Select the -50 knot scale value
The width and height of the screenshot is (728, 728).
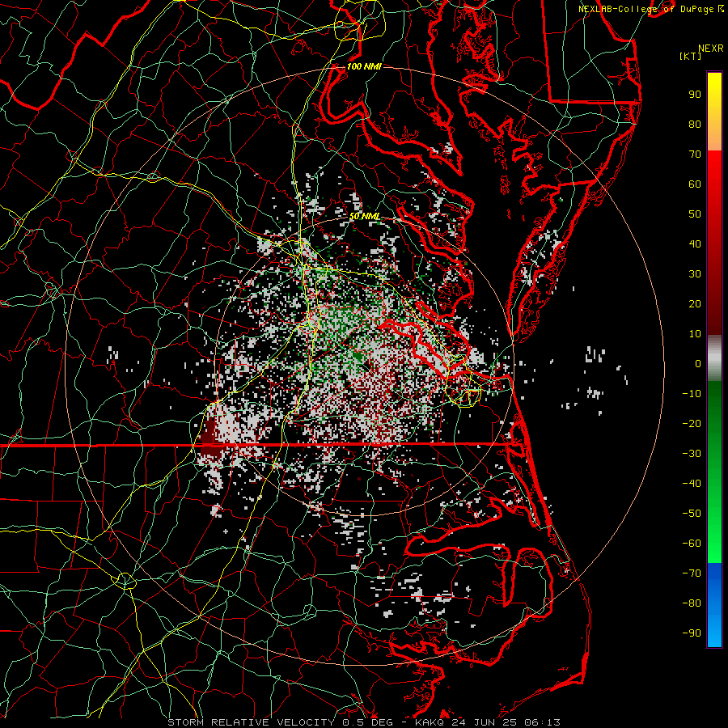point(692,514)
